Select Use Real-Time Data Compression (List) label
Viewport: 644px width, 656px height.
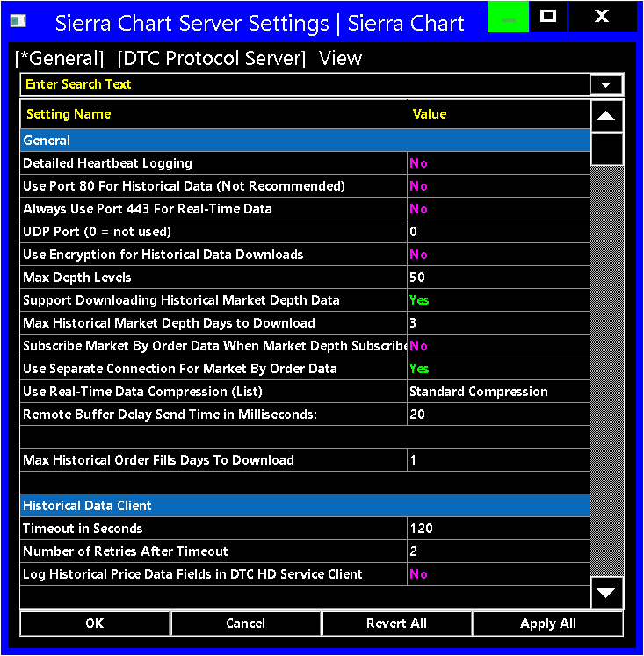coord(142,392)
